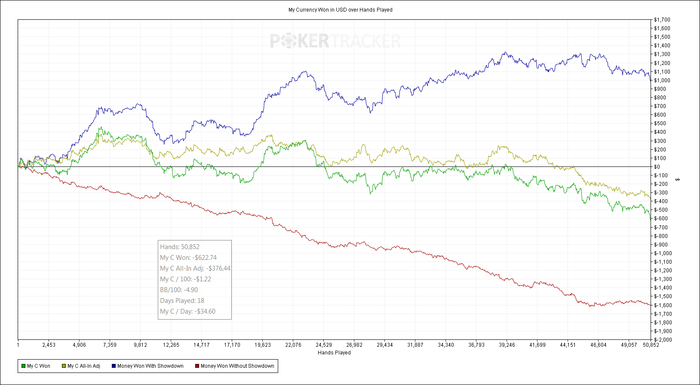This screenshot has width=700, height=385.
Task: Click the x-axis tick label 49,057
Action: pyautogui.click(x=629, y=345)
